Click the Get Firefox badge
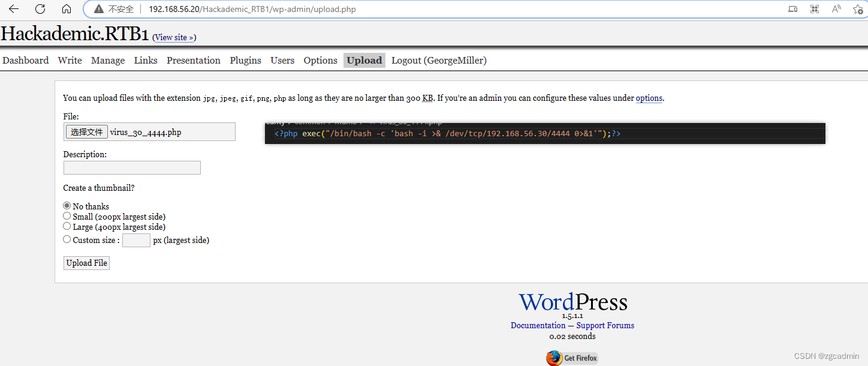This screenshot has width=868, height=366. (x=572, y=358)
